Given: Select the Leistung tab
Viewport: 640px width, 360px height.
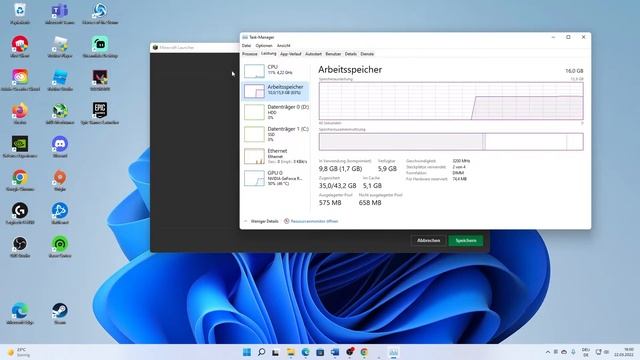Looking at the screenshot, I should point(269,53).
